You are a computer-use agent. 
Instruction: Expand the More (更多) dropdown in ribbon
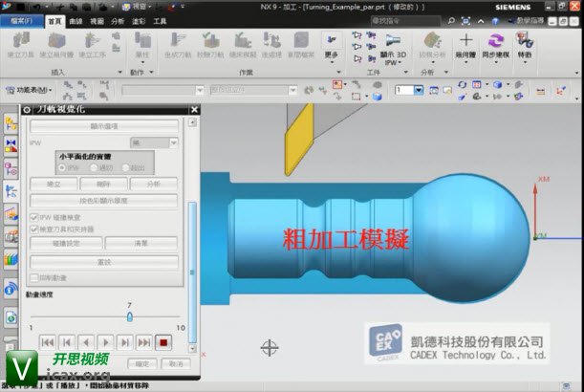pos(332,50)
